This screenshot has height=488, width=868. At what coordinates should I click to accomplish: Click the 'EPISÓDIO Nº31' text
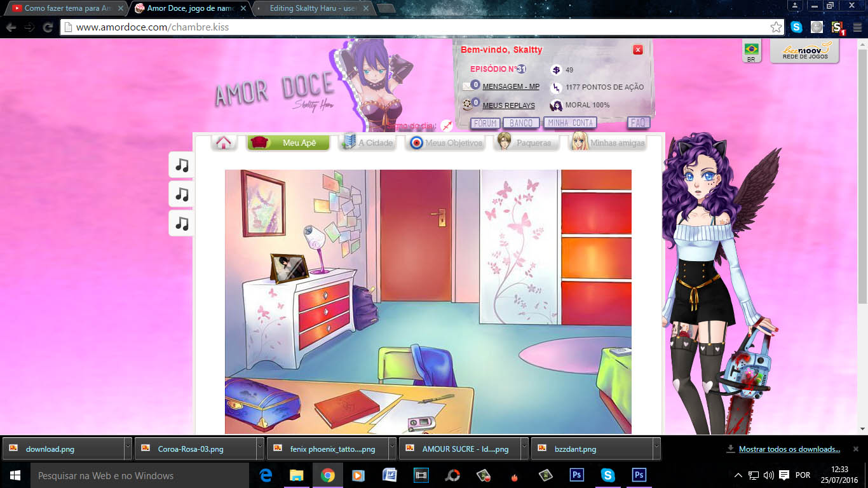click(498, 69)
